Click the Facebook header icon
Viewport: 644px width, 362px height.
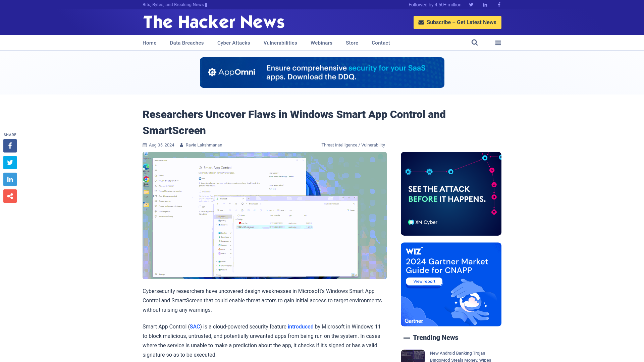(499, 4)
